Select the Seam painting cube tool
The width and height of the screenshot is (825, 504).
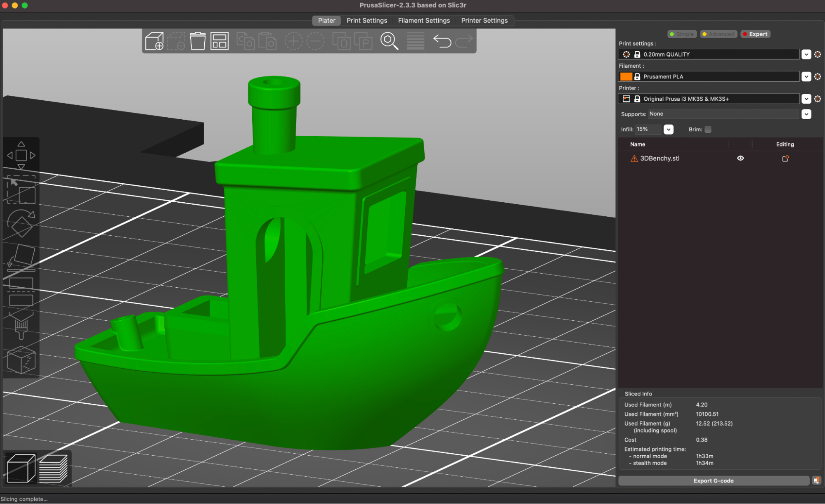coord(21,360)
